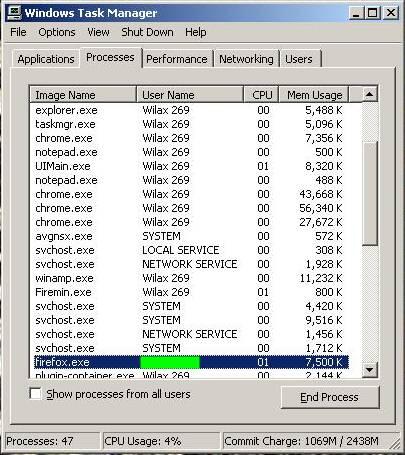Click the 7,500 K memory value
The width and height of the screenshot is (405, 455).
[324, 362]
